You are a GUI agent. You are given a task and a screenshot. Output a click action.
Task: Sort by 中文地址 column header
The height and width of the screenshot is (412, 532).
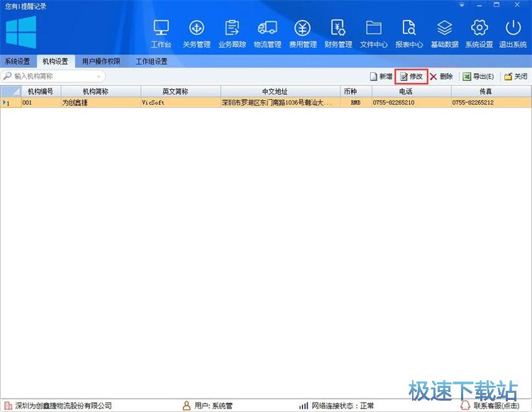(280, 91)
